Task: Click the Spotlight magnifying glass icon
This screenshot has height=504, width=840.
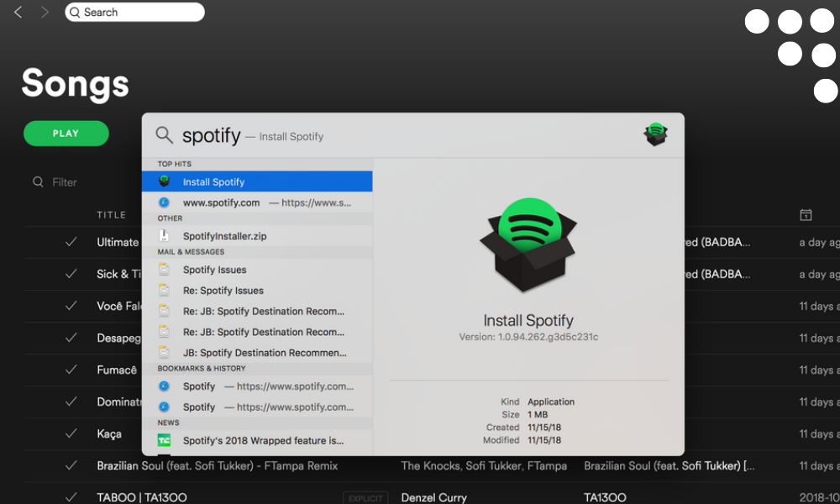Action: [165, 135]
